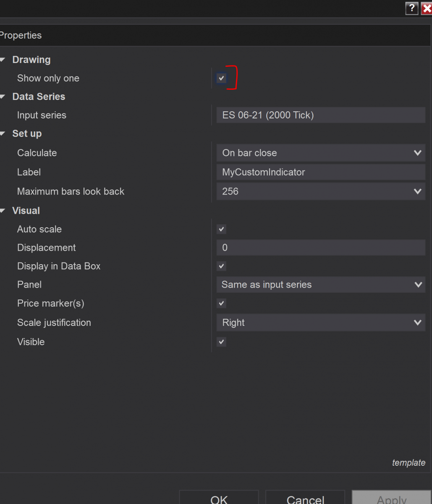Toggle the Price marker(s) checkbox

click(221, 303)
